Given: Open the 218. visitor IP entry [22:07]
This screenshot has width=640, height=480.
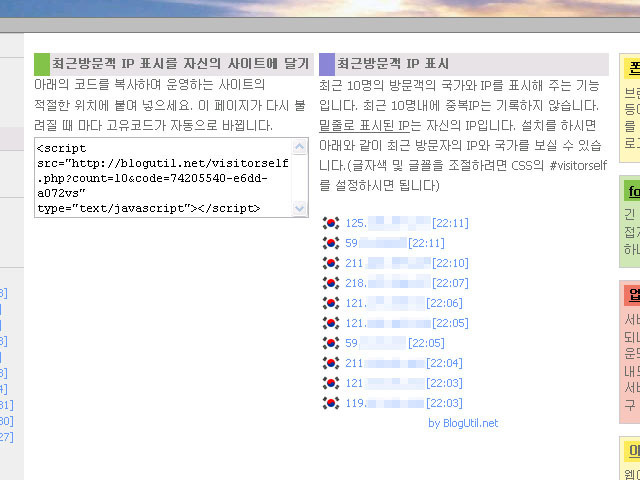Looking at the screenshot, I should tap(407, 283).
